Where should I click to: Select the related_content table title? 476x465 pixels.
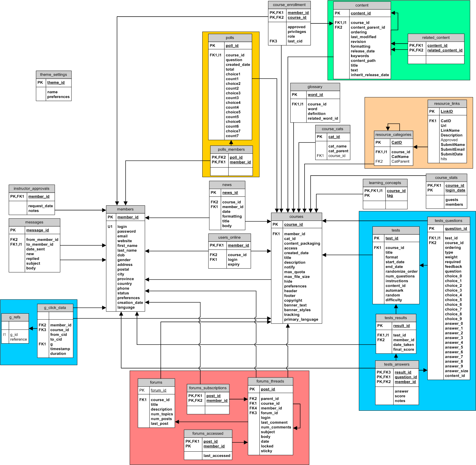point(436,38)
